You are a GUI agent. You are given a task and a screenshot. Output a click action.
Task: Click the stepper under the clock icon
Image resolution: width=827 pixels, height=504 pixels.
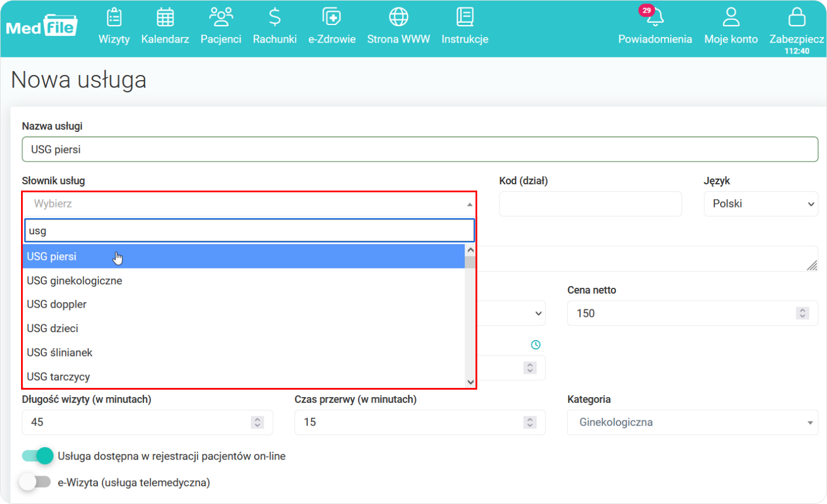(x=530, y=367)
